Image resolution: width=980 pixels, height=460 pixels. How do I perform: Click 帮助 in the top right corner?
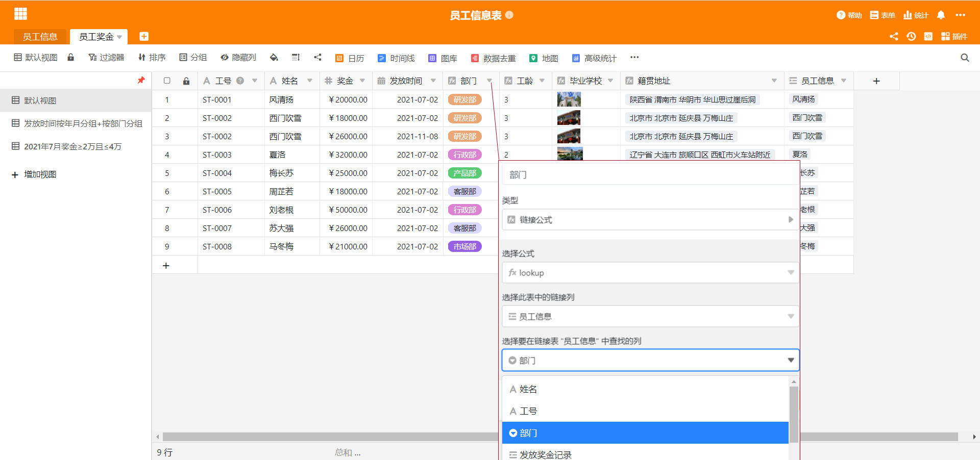click(x=849, y=15)
